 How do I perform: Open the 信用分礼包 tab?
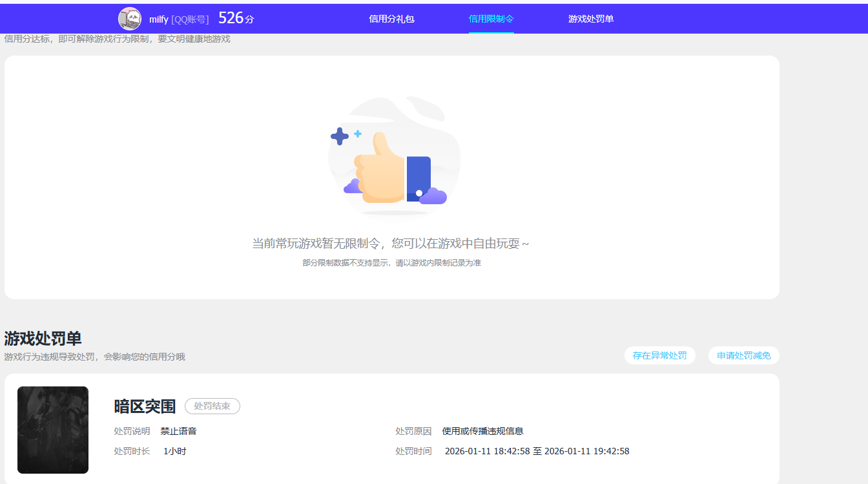click(391, 19)
